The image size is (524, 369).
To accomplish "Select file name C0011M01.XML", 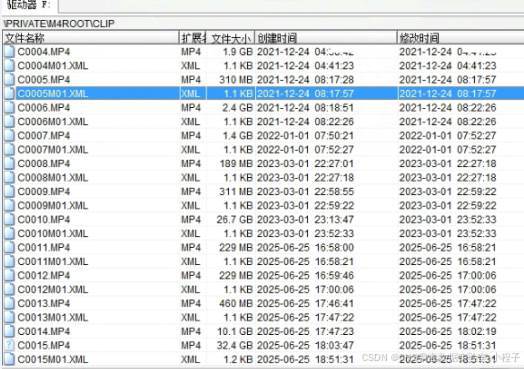I will click(53, 261).
